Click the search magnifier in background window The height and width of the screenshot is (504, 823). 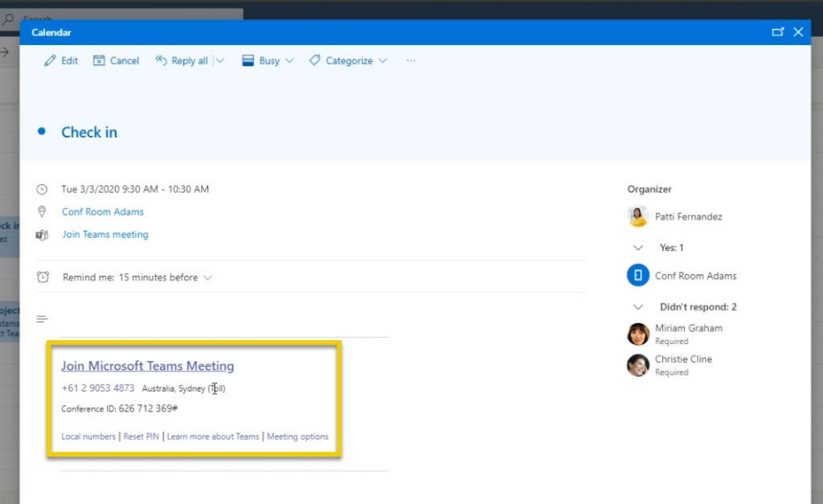[8, 19]
